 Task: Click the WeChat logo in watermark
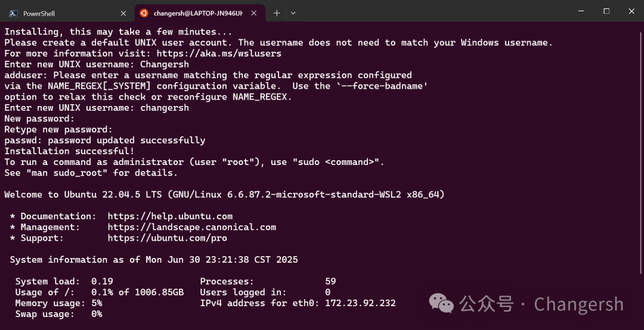(442, 304)
